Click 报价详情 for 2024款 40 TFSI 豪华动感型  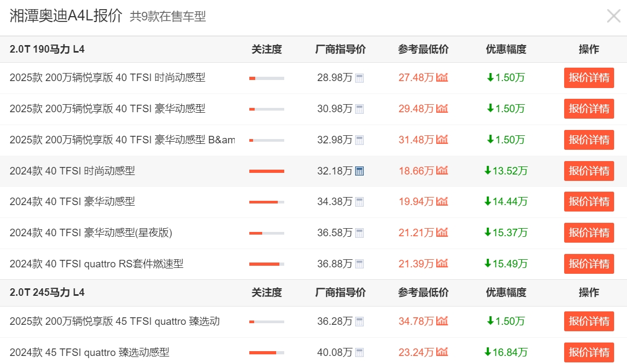point(589,202)
